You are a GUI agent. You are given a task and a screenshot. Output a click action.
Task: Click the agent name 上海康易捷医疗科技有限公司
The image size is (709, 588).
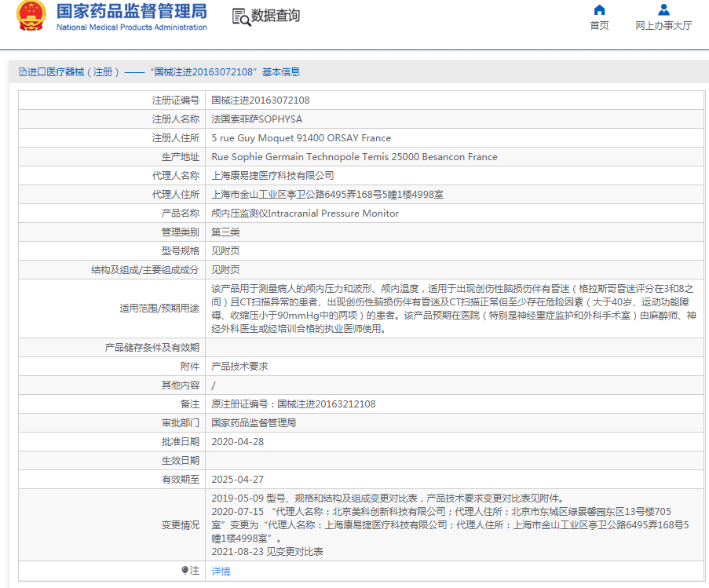pos(272,176)
